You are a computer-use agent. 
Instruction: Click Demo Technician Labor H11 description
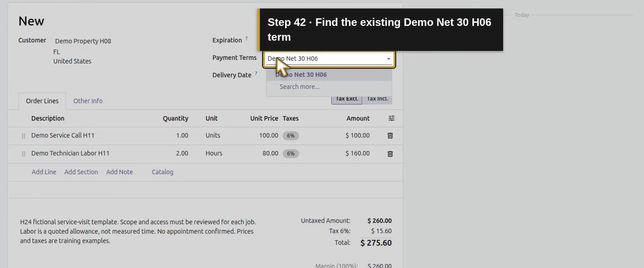click(70, 153)
